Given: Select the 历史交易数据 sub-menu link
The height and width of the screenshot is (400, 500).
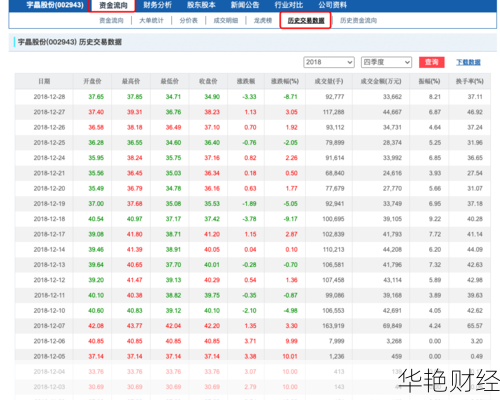Looking at the screenshot, I should [306, 21].
